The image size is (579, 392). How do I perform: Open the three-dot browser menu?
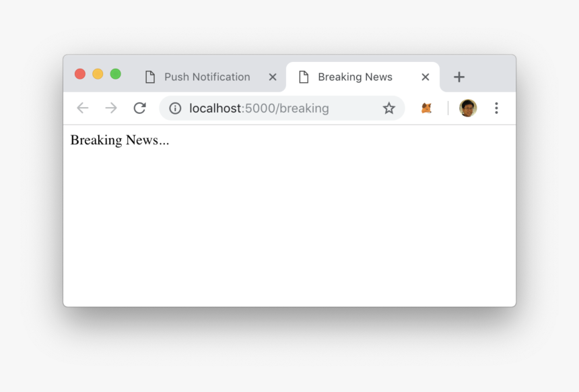click(496, 108)
